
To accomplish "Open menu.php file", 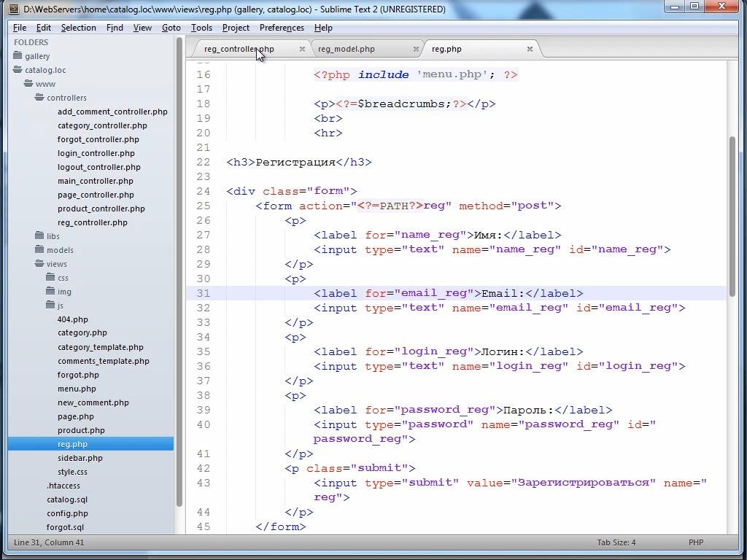I will pyautogui.click(x=77, y=389).
